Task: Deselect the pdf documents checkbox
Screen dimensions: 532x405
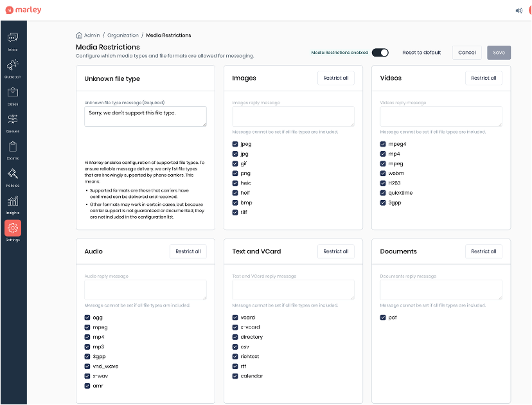Action: [384, 318]
